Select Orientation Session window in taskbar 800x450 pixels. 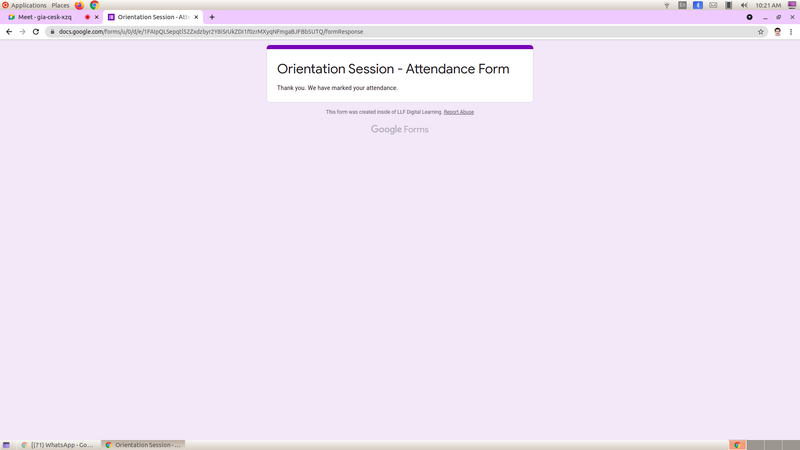click(143, 445)
